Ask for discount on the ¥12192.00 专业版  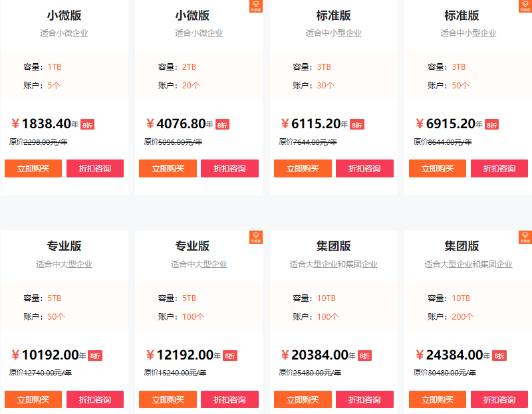point(229,399)
